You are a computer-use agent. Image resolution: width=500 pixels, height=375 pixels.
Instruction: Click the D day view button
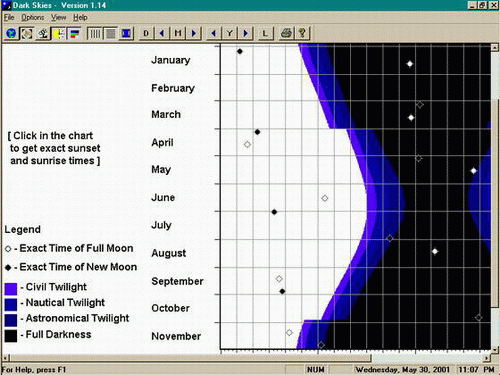[146, 33]
